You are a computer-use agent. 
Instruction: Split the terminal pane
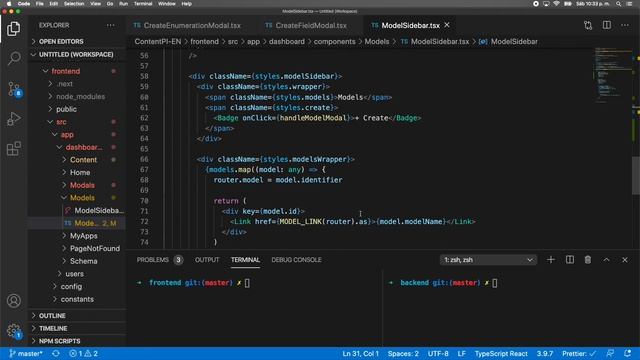pos(570,260)
